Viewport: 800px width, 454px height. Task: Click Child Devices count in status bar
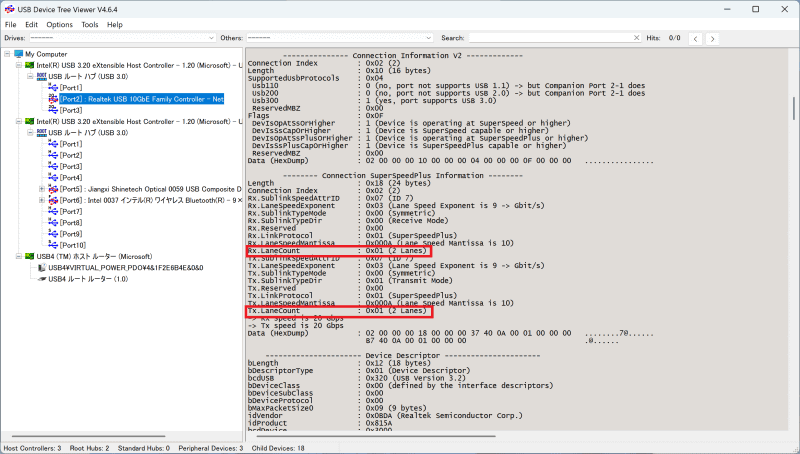[x=278, y=448]
